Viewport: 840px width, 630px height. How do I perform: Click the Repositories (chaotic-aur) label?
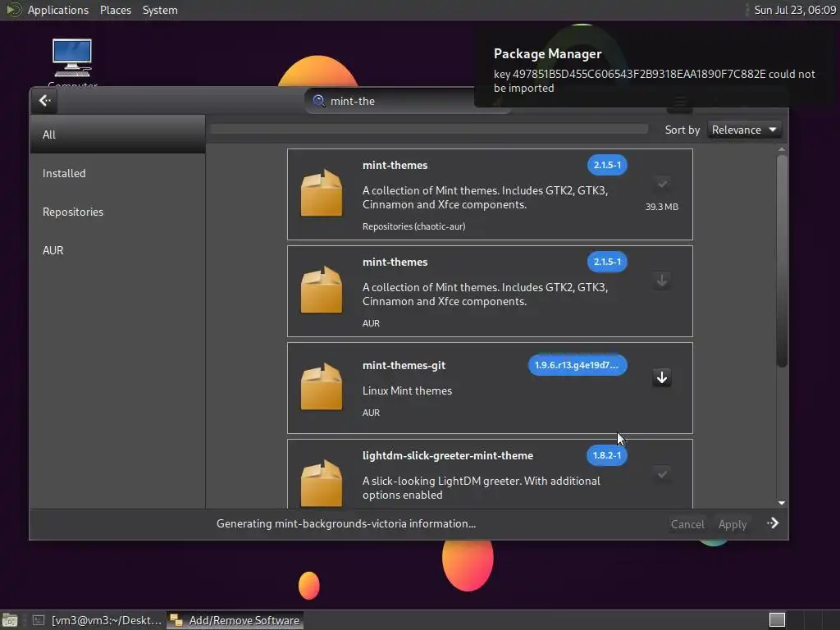coord(413,226)
